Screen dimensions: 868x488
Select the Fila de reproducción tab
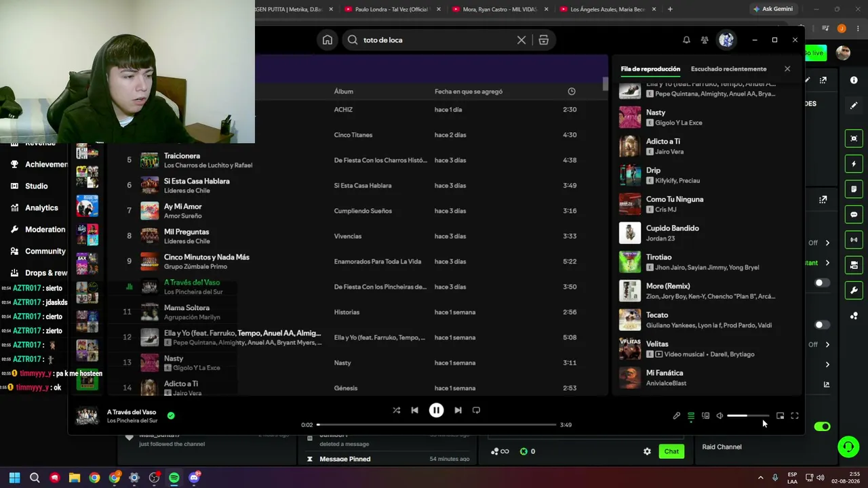point(650,68)
